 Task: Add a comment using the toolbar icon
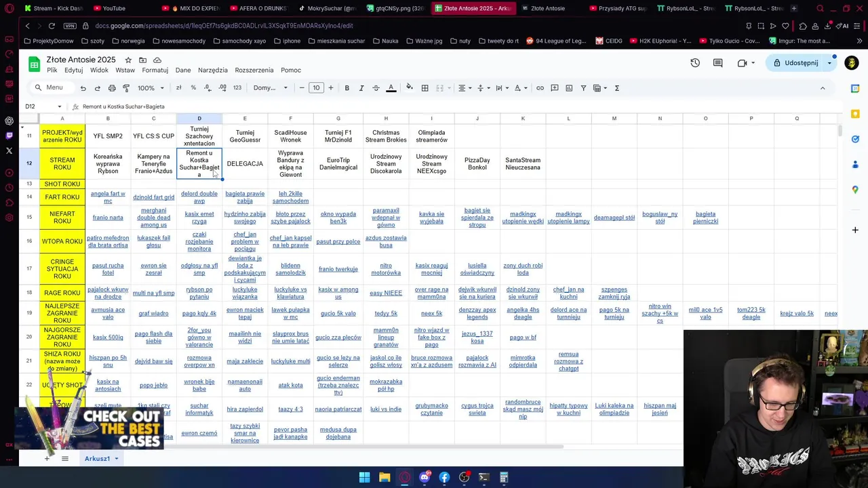click(x=554, y=88)
